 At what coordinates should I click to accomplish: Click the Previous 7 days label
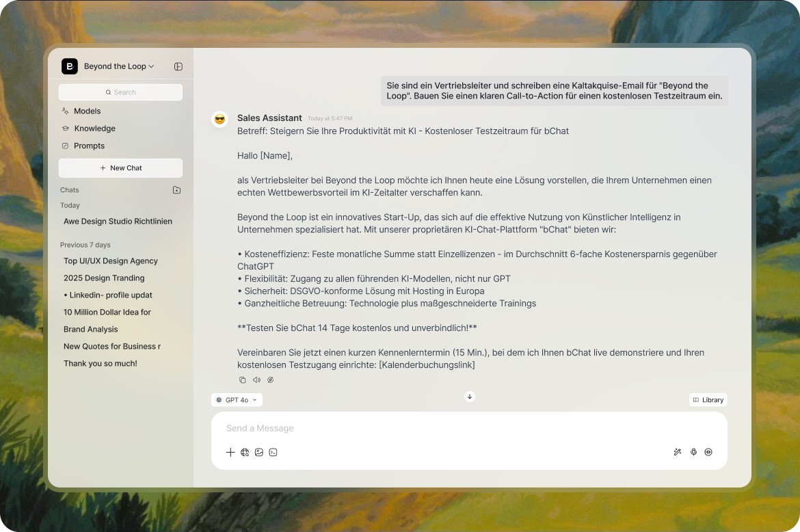[x=85, y=245]
